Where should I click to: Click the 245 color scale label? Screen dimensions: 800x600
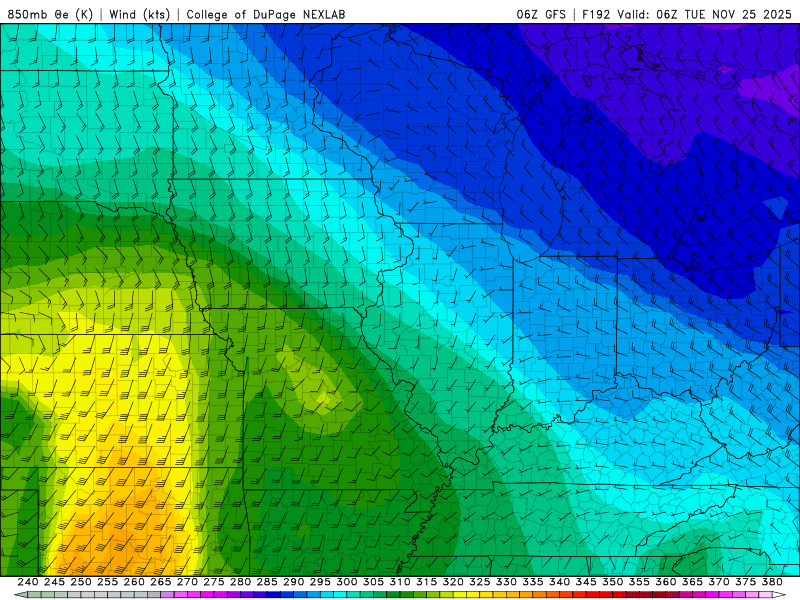pos(54,582)
